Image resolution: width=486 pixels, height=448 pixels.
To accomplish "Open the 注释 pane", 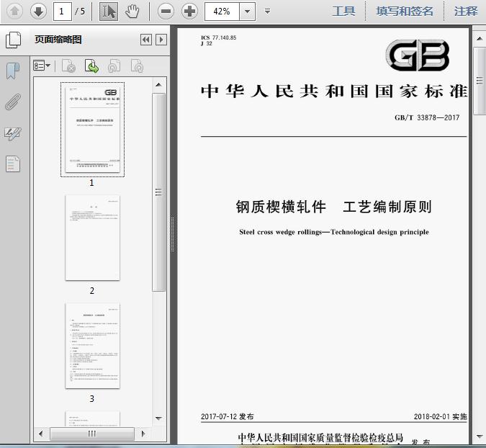I will (466, 12).
